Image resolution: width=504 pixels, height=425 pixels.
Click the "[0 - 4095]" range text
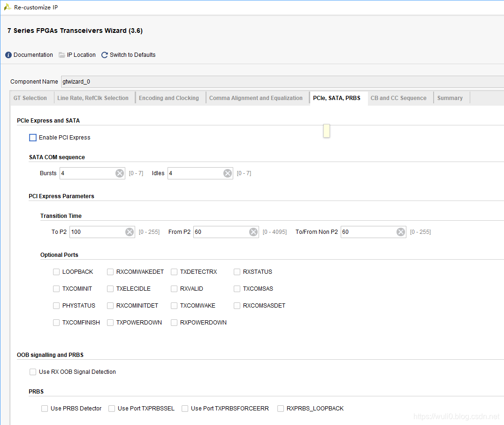275,232
